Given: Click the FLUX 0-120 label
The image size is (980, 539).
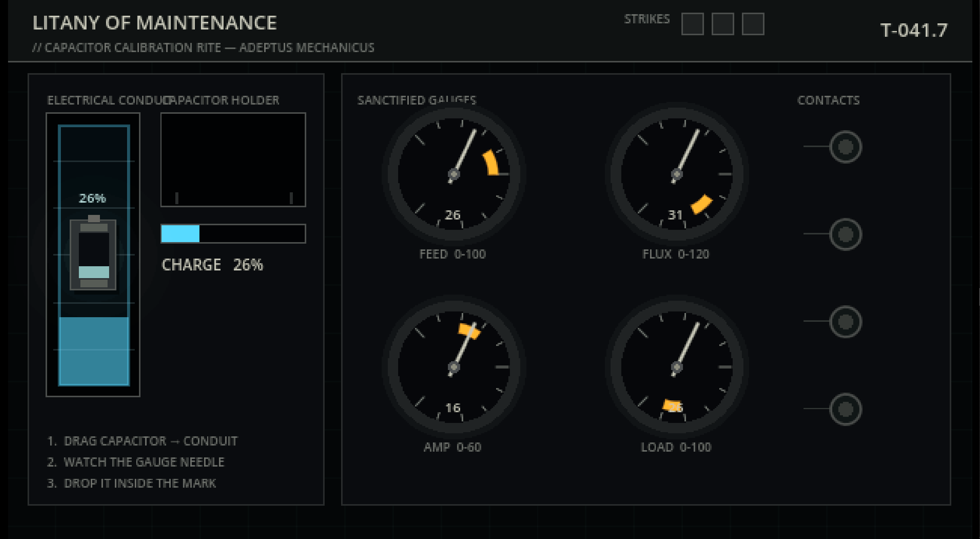Looking at the screenshot, I should coord(676,254).
